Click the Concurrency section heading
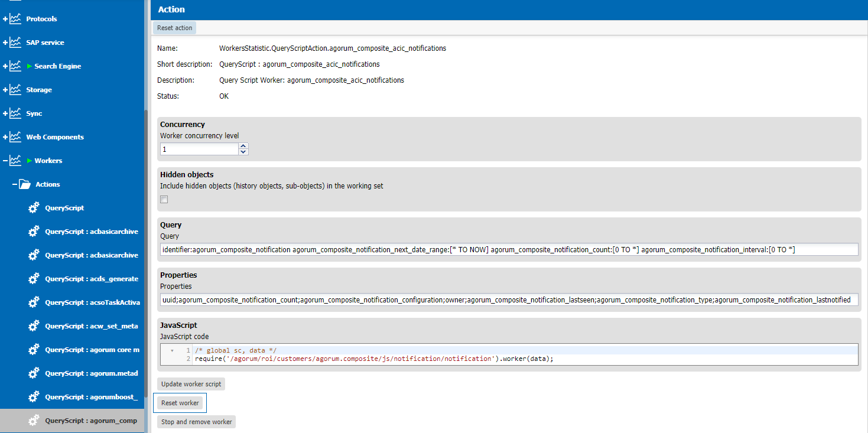The width and height of the screenshot is (868, 433). point(183,125)
